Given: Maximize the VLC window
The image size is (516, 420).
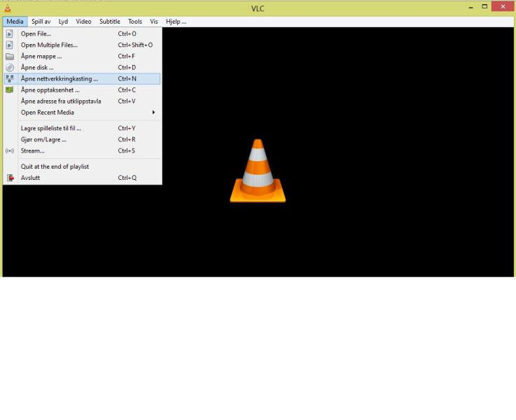Looking at the screenshot, I should coord(484,6).
